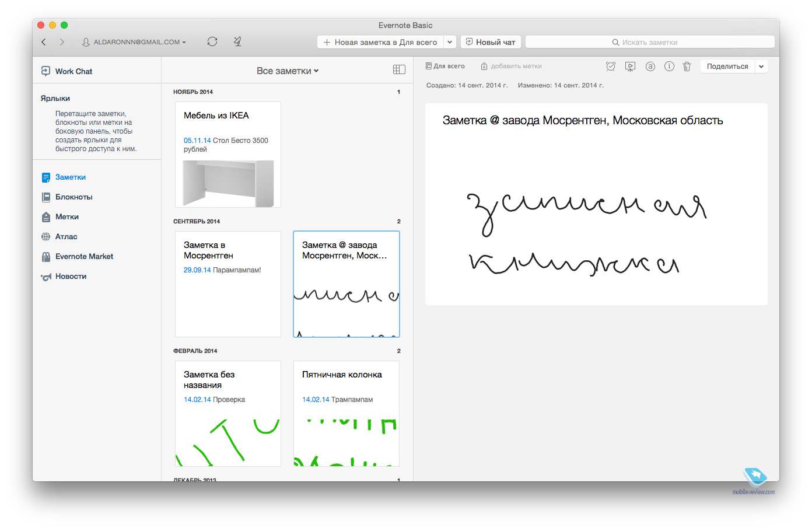Screen dimensions: 812x528
Task: Open the ALDARONNN@GMAIL.COM account menu
Action: point(134,42)
